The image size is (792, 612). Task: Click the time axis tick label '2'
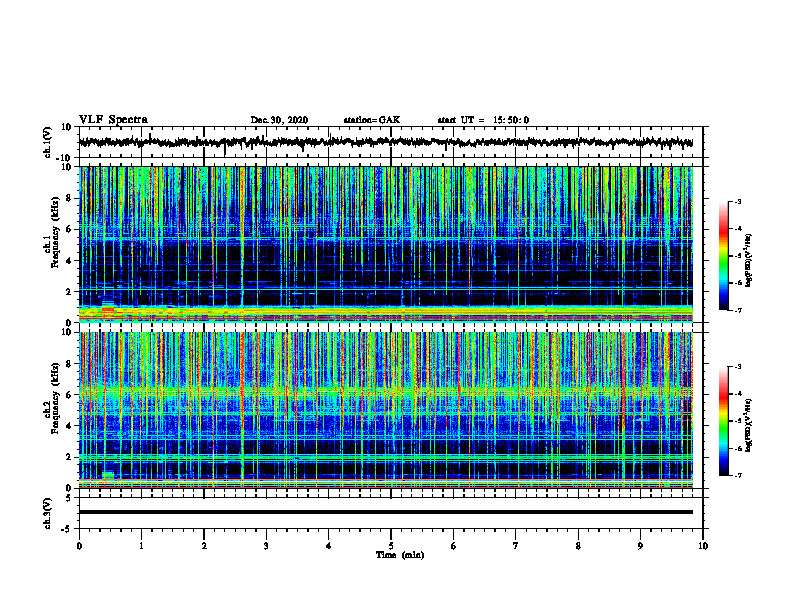coord(204,546)
